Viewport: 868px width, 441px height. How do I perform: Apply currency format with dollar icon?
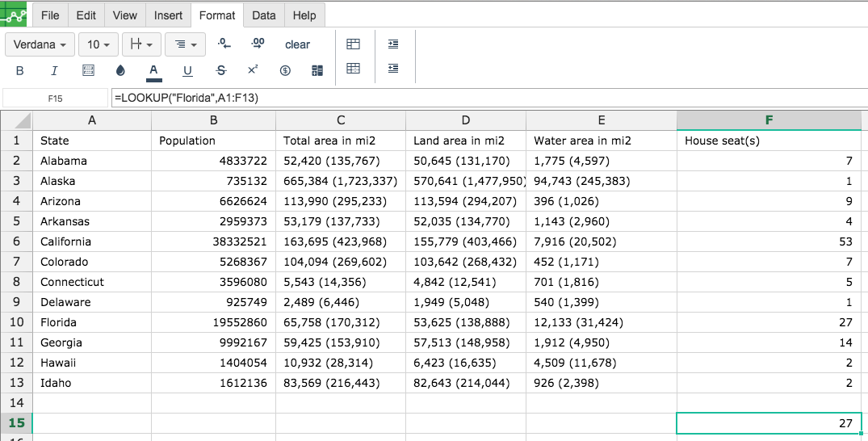(285, 71)
